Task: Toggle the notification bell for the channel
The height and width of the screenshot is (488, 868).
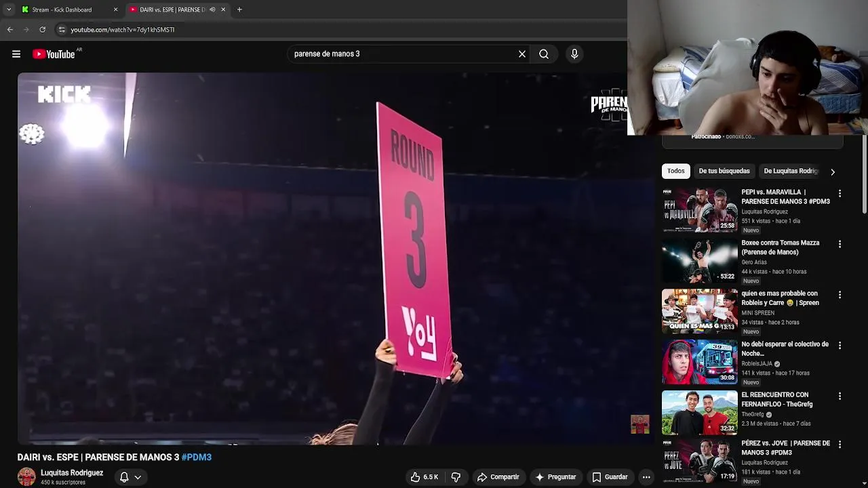Action: [x=124, y=477]
